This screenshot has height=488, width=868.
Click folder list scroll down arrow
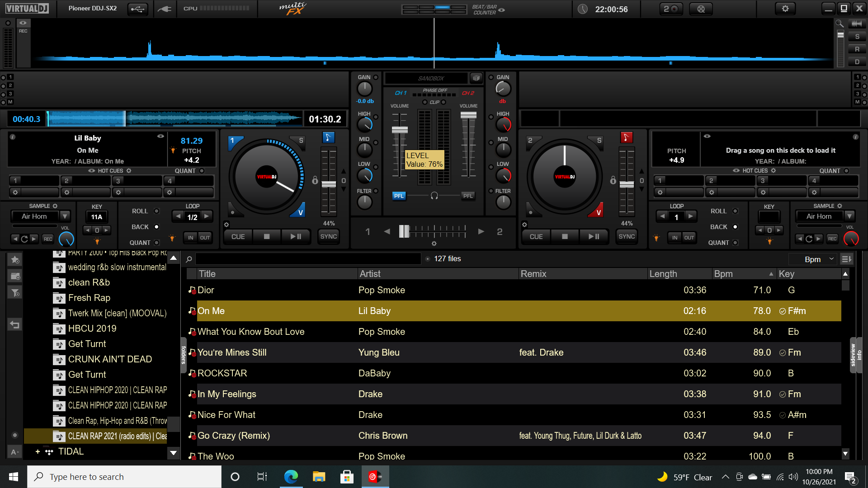[x=174, y=452]
